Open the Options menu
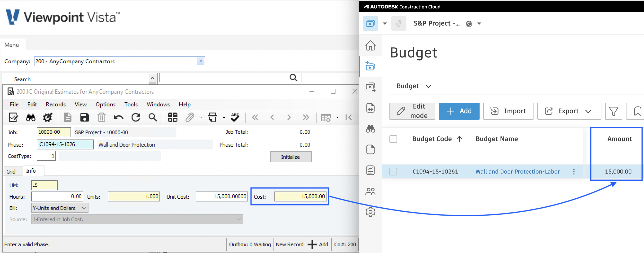Viewport: 644px width, 253px height. click(106, 104)
